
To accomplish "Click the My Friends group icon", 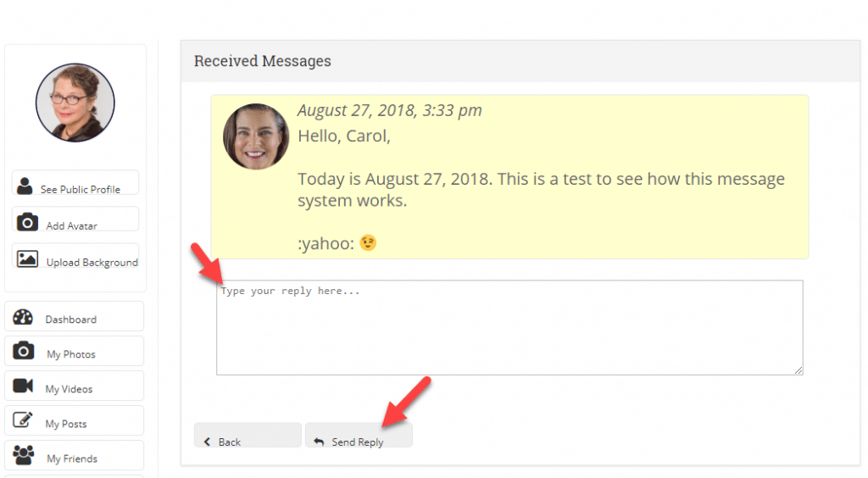I will 23,455.
